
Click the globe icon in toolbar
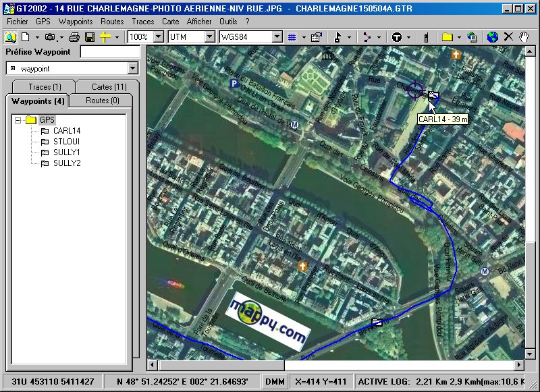pos(492,37)
